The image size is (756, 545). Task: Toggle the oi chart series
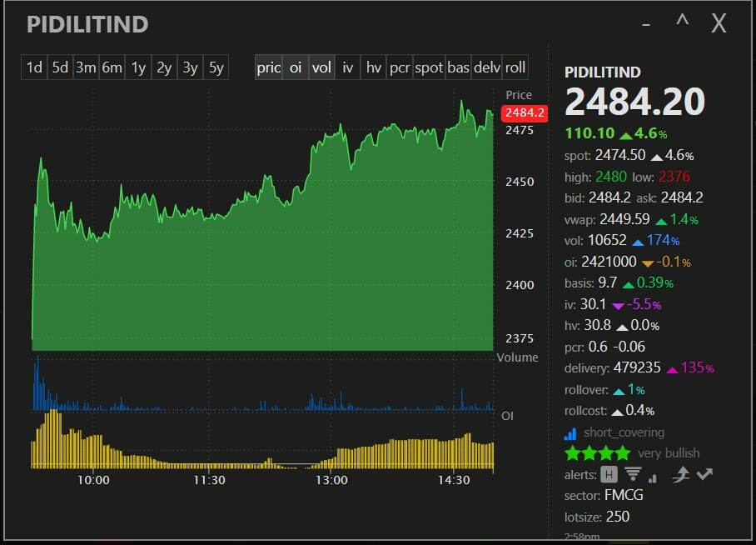click(x=296, y=67)
